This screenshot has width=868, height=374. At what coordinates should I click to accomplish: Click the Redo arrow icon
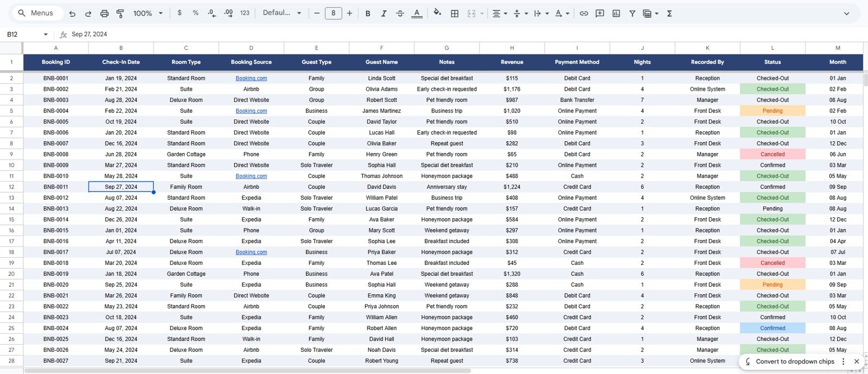[x=88, y=14]
